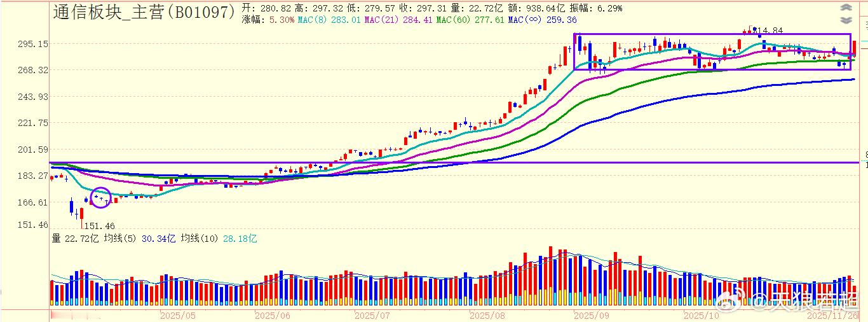Select the MAC(∞) indicator label
This screenshot has height=322, width=868.
pyautogui.click(x=525, y=20)
